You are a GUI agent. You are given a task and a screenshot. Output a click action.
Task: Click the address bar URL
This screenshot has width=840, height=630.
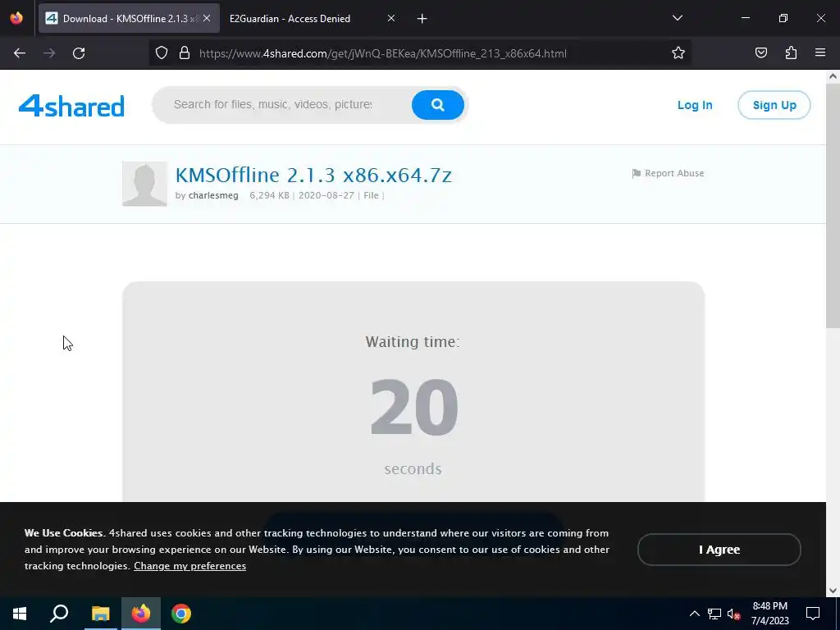coord(382,53)
